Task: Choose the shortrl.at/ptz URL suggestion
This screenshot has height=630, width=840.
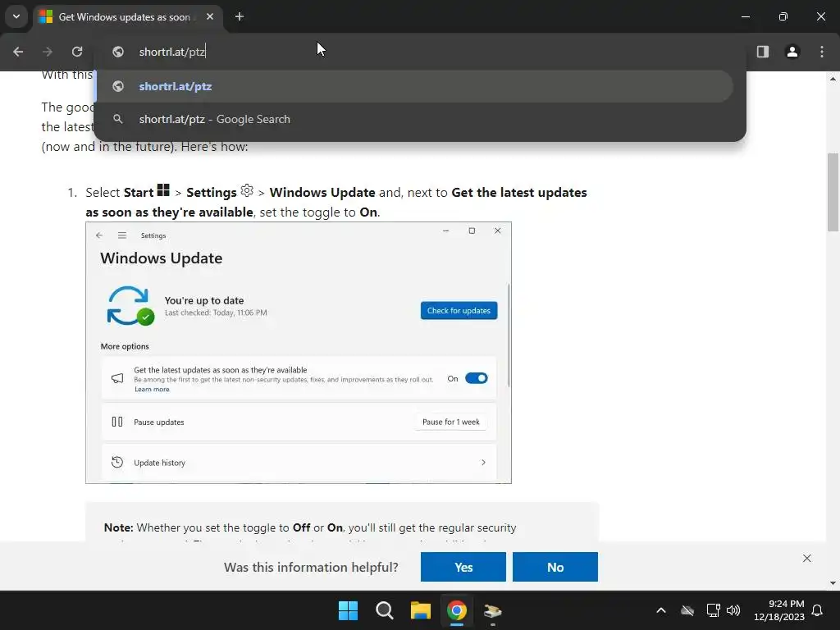Action: (x=414, y=86)
